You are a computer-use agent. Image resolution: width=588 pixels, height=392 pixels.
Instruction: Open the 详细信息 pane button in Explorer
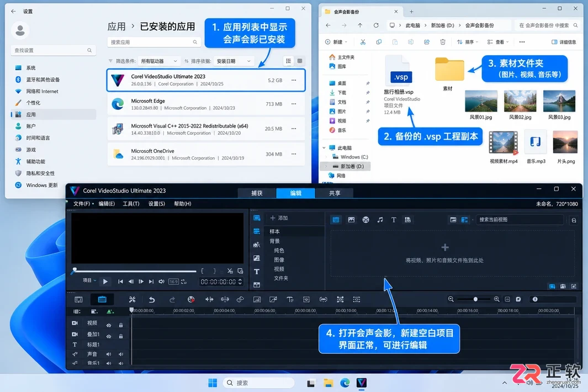point(564,42)
